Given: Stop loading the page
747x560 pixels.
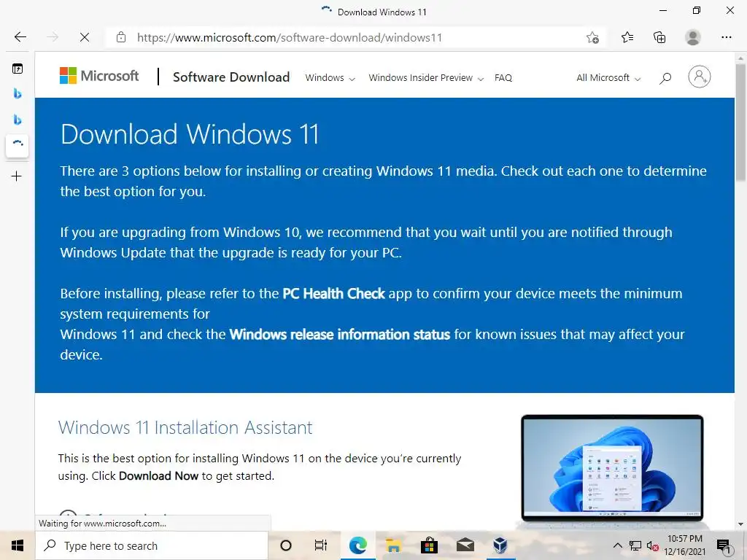Looking at the screenshot, I should pyautogui.click(x=85, y=37).
